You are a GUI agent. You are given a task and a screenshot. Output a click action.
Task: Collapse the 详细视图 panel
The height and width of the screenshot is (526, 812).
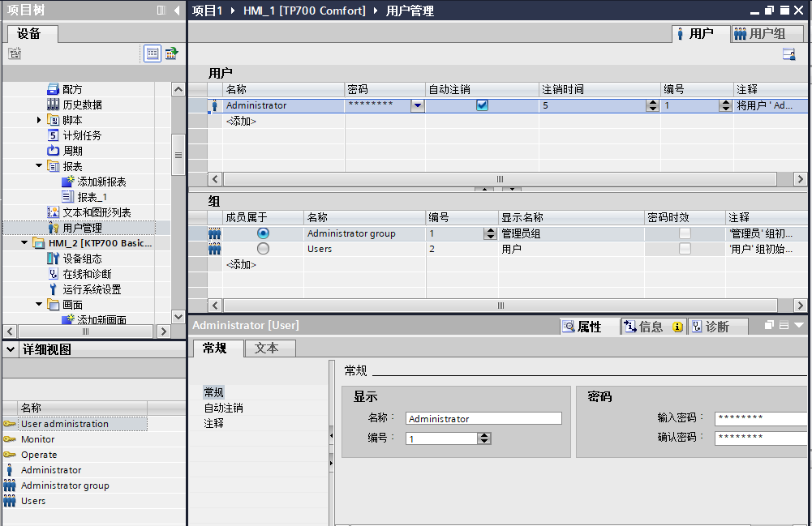coord(11,349)
